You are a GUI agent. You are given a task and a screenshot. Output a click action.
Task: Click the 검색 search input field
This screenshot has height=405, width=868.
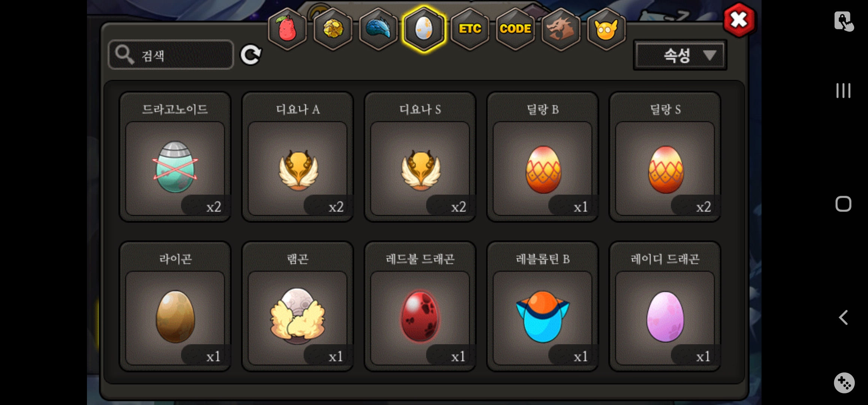pos(171,55)
